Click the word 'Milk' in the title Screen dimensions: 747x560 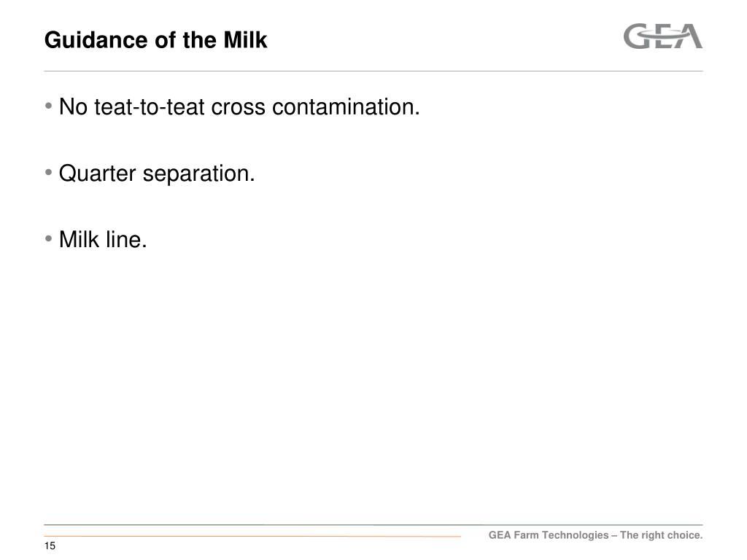coord(245,40)
